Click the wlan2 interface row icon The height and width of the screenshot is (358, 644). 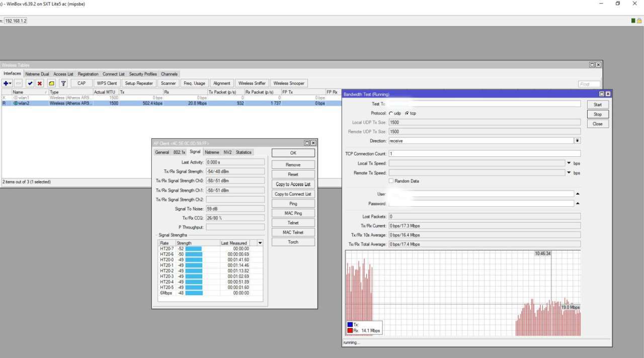(15, 103)
